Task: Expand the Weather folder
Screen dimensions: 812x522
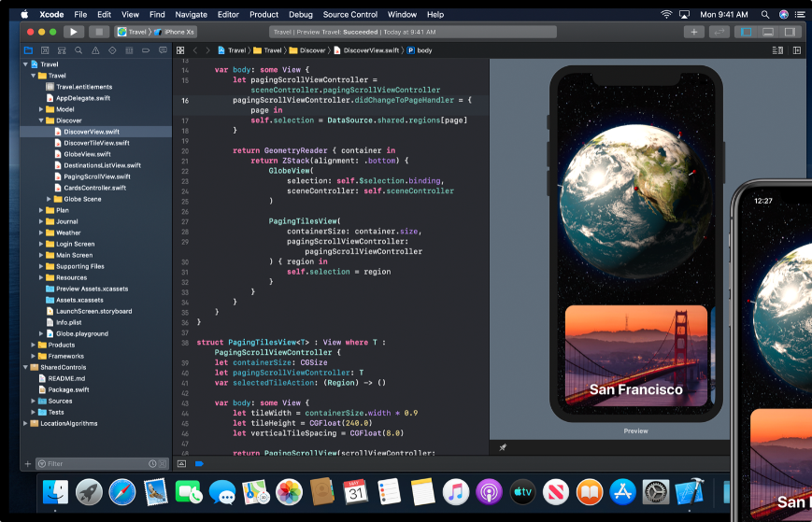Action: point(41,233)
